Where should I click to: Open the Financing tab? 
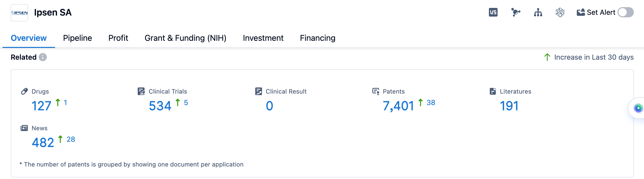pyautogui.click(x=317, y=38)
